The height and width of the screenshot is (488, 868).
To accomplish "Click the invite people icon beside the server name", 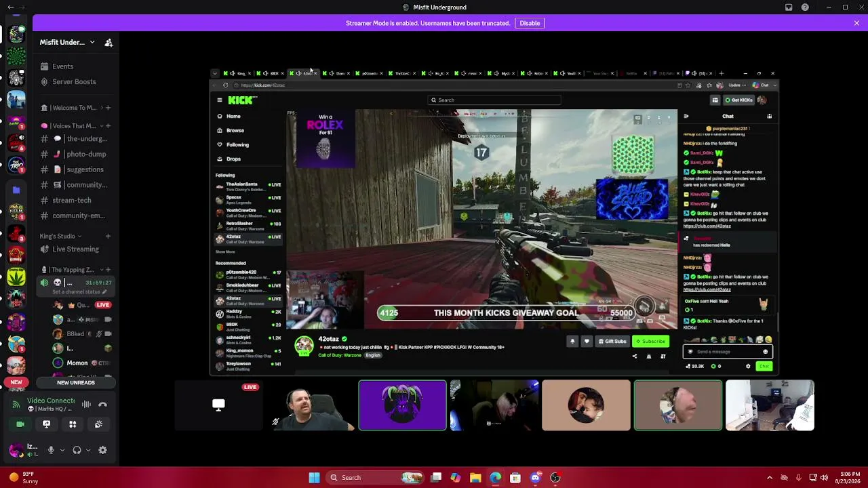I will (x=108, y=43).
